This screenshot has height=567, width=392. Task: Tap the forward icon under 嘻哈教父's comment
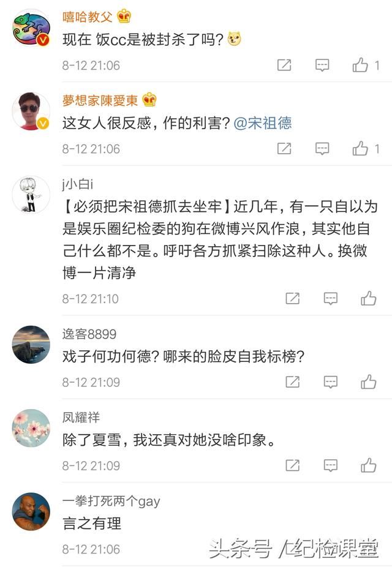coord(284,65)
